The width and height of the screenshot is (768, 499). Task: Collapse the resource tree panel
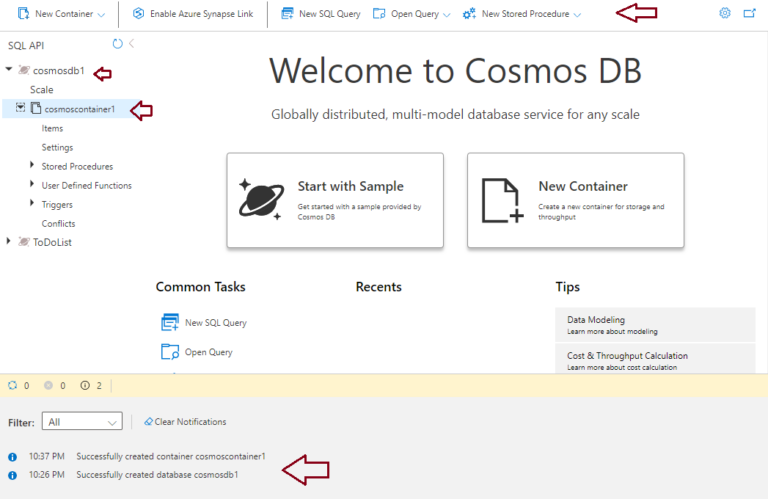coord(132,44)
